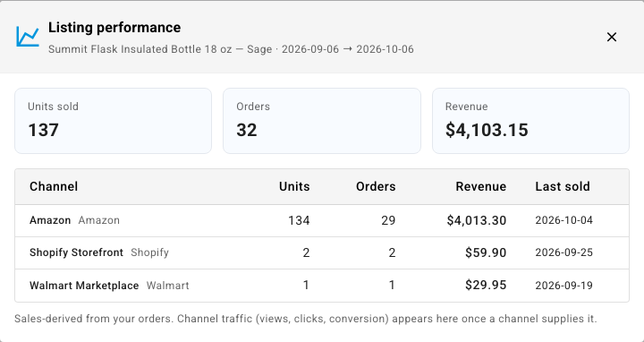
Task: Click the gray Shopify platform label
Action: (150, 252)
